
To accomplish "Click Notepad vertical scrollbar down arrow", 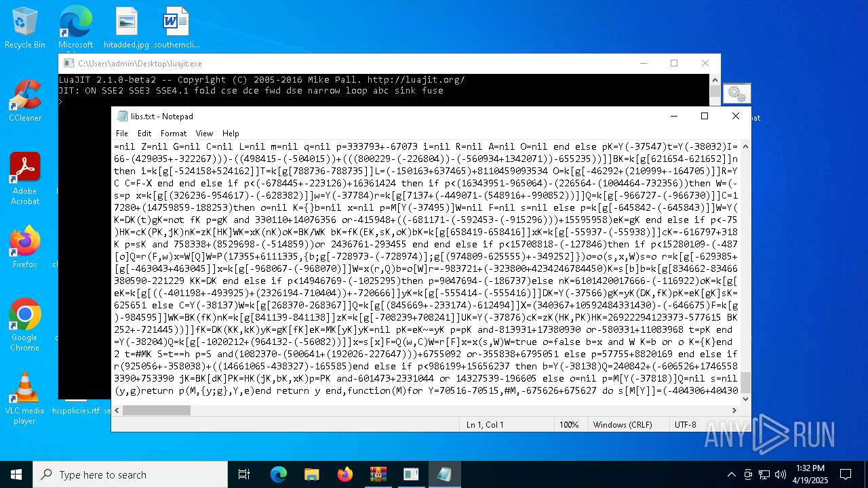I will pyautogui.click(x=745, y=399).
